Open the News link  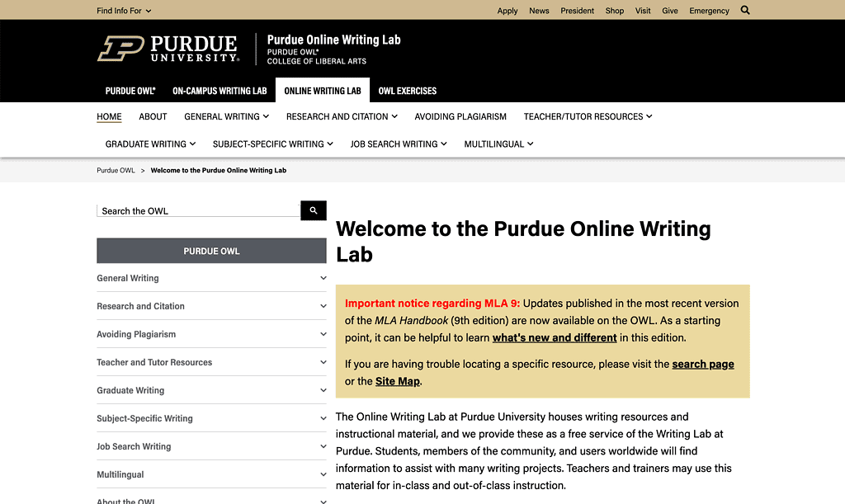[x=539, y=11]
